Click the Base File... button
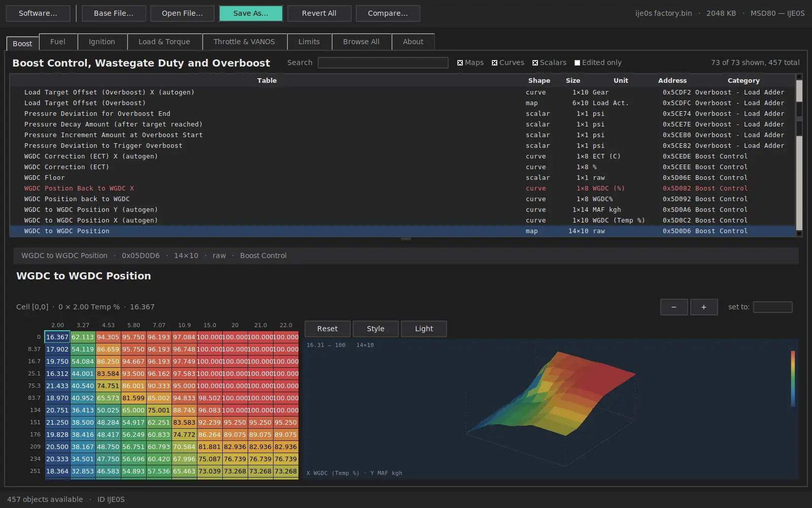Image resolution: width=812 pixels, height=508 pixels. pyautogui.click(x=114, y=13)
